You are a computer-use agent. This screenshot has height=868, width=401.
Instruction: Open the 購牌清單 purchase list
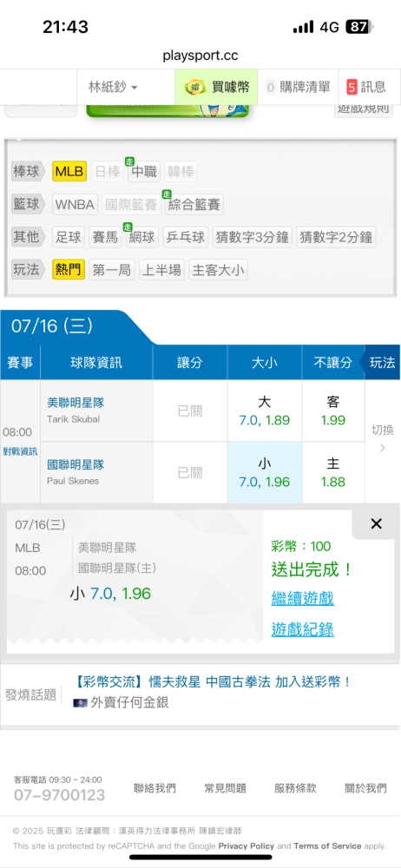pyautogui.click(x=298, y=87)
